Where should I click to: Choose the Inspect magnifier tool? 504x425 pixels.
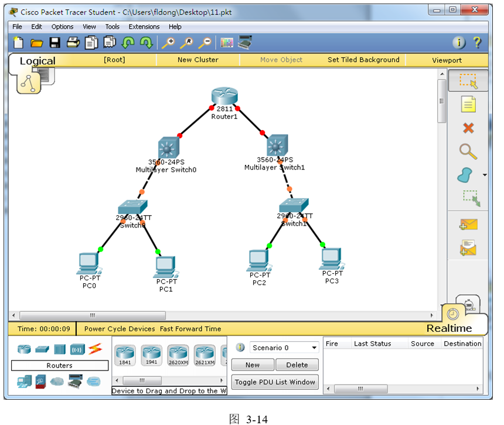coord(468,152)
